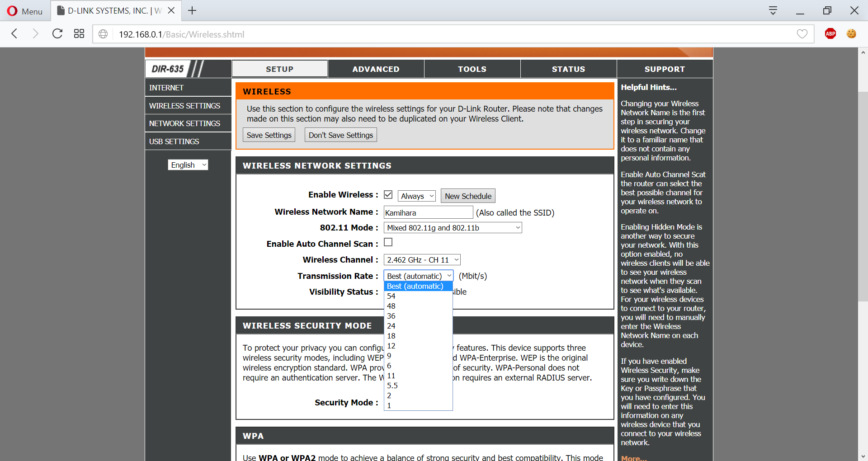Select 48 Mbit/s rate option
The image size is (868, 461).
pyautogui.click(x=418, y=306)
